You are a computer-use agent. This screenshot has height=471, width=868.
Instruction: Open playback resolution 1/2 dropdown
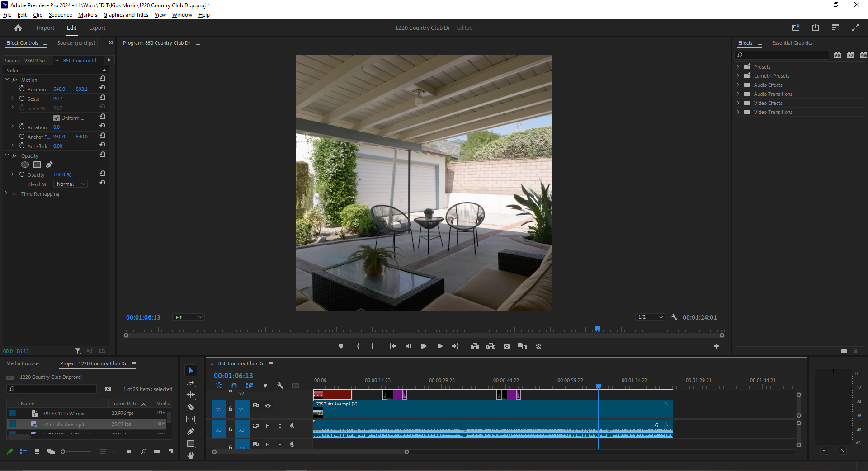(x=651, y=317)
